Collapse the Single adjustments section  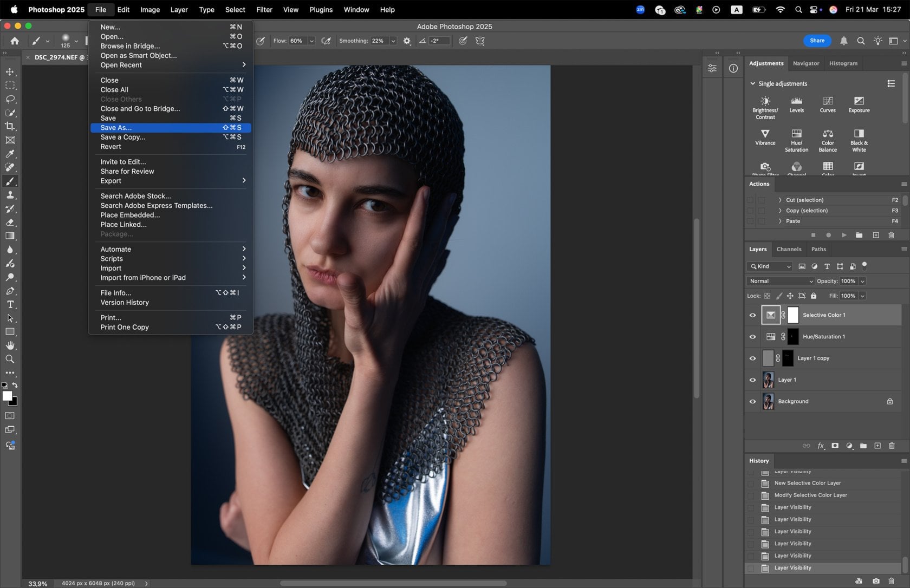(753, 83)
